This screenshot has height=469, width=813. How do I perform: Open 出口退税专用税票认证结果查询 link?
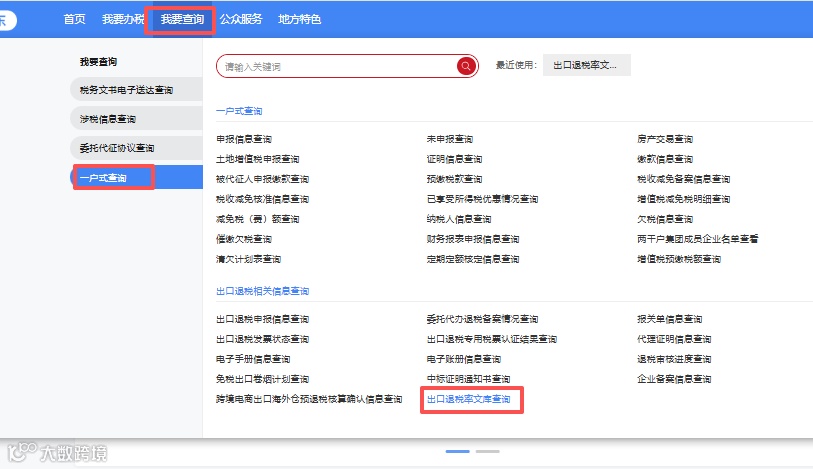click(x=492, y=339)
